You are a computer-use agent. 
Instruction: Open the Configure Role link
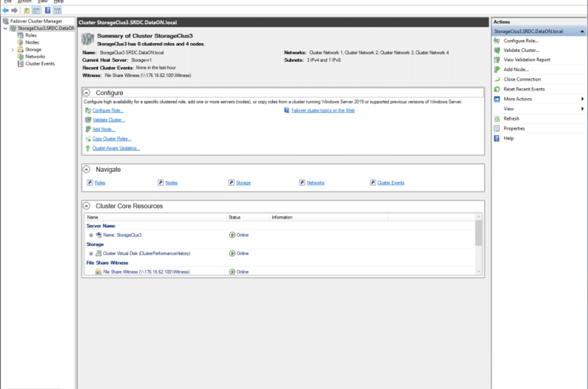(x=108, y=111)
